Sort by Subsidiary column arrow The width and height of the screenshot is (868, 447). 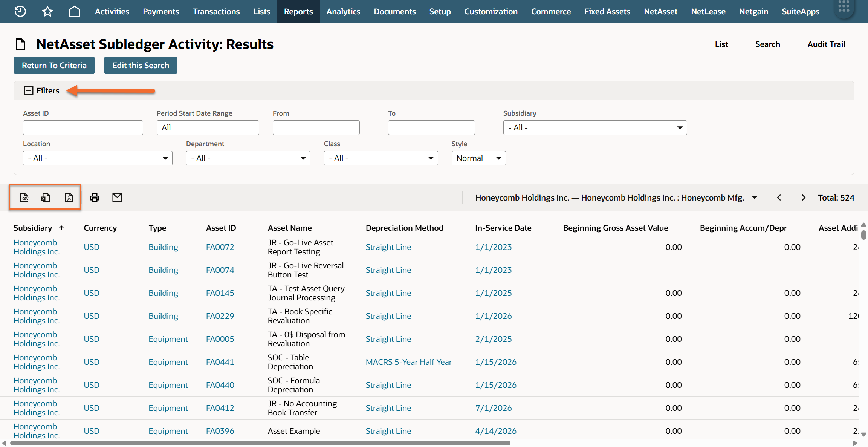pos(61,228)
